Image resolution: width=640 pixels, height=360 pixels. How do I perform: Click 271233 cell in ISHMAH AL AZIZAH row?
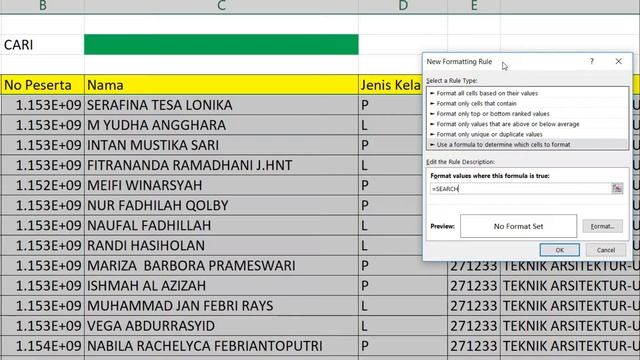(x=474, y=285)
